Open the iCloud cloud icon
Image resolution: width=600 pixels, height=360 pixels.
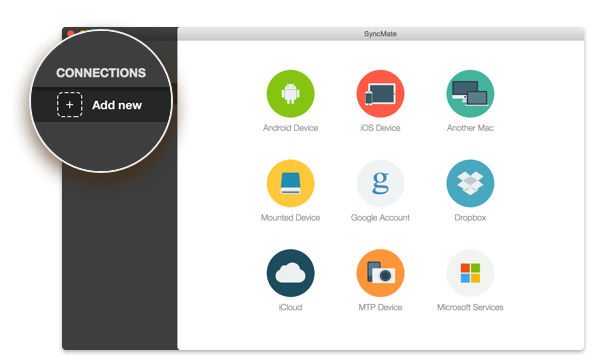tap(290, 273)
